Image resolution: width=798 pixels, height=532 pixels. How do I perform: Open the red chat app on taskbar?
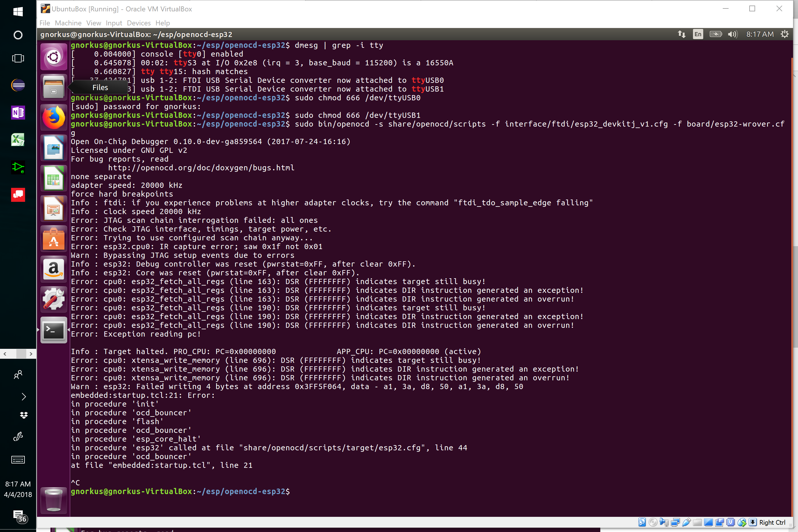[x=18, y=195]
